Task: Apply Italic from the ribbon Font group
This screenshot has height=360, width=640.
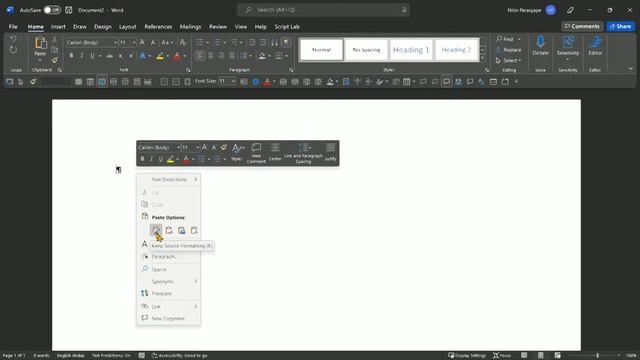Action: point(82,56)
